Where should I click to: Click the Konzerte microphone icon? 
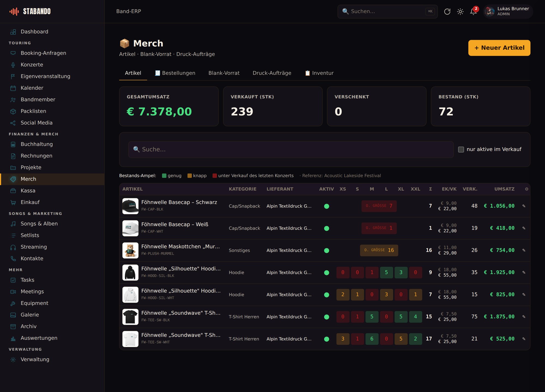[13, 65]
